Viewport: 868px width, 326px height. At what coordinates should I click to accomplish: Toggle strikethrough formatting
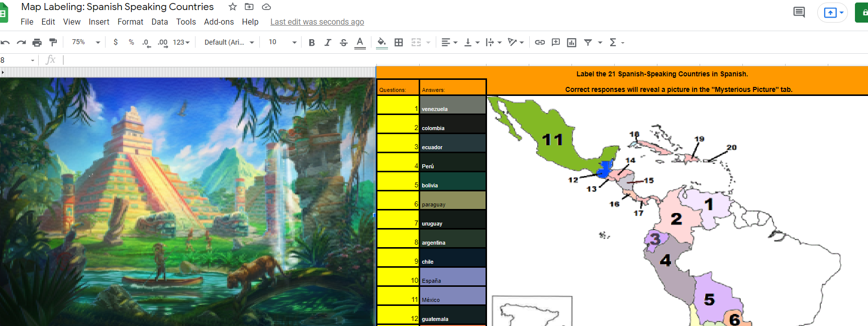344,42
